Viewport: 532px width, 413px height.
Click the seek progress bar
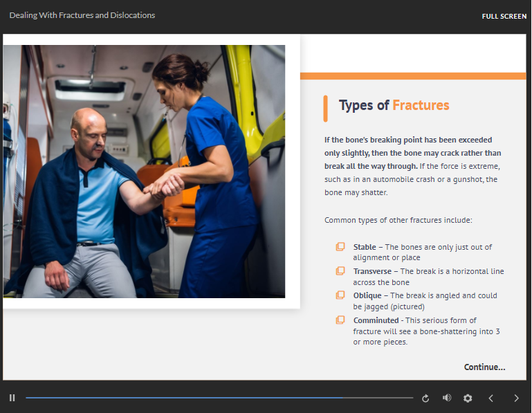[x=219, y=398]
